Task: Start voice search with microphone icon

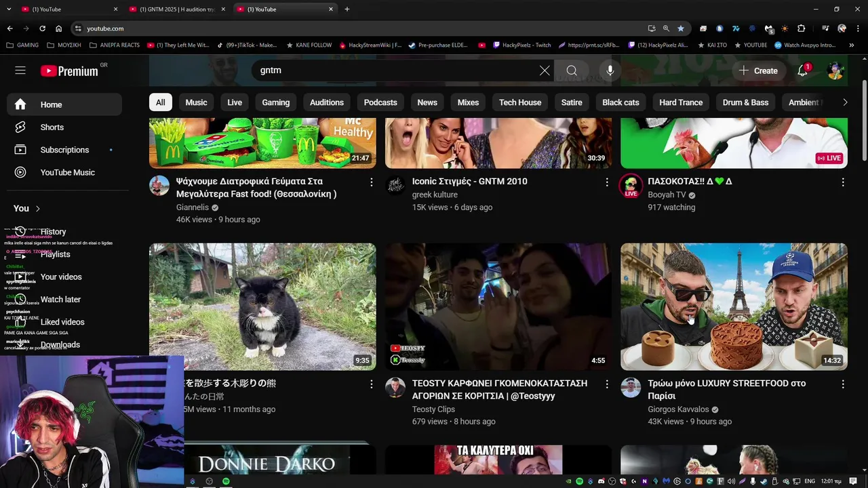Action: click(x=610, y=70)
